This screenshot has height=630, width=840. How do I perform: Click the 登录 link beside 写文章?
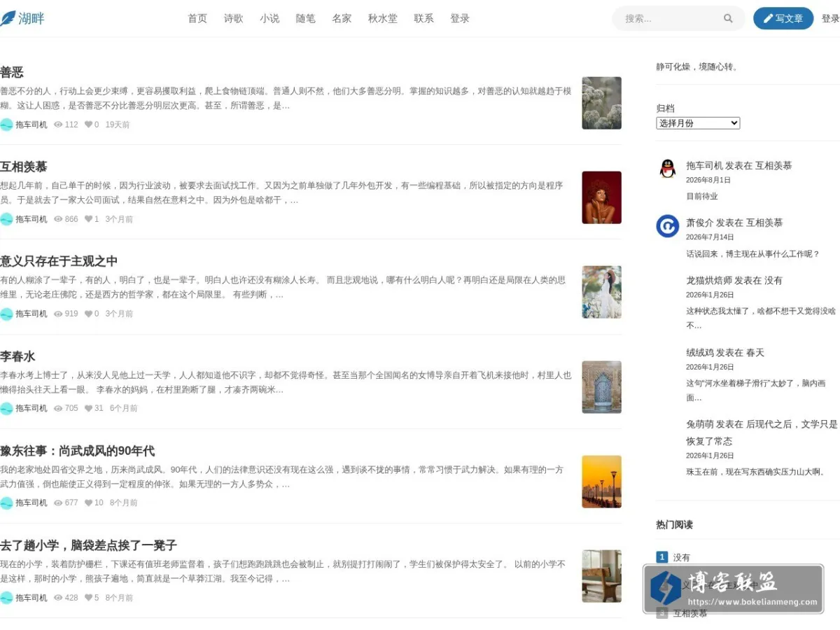[x=830, y=19]
